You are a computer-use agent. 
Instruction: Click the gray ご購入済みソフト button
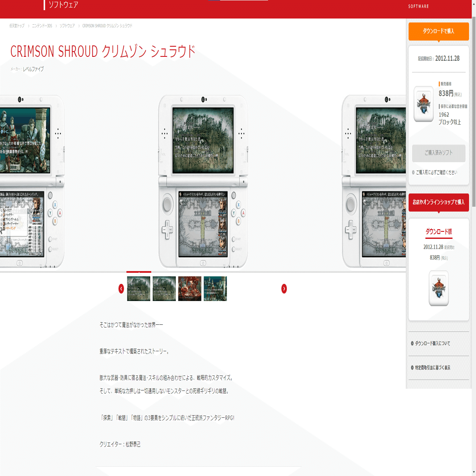pyautogui.click(x=439, y=153)
